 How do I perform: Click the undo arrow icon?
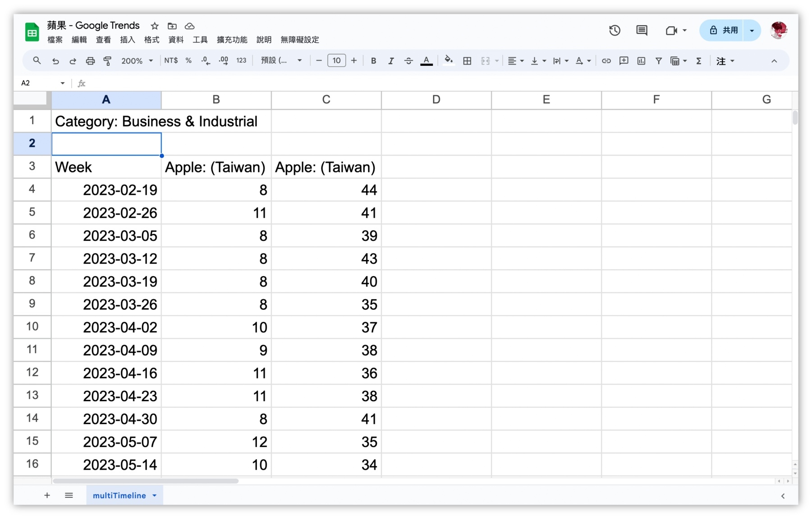[55, 61]
